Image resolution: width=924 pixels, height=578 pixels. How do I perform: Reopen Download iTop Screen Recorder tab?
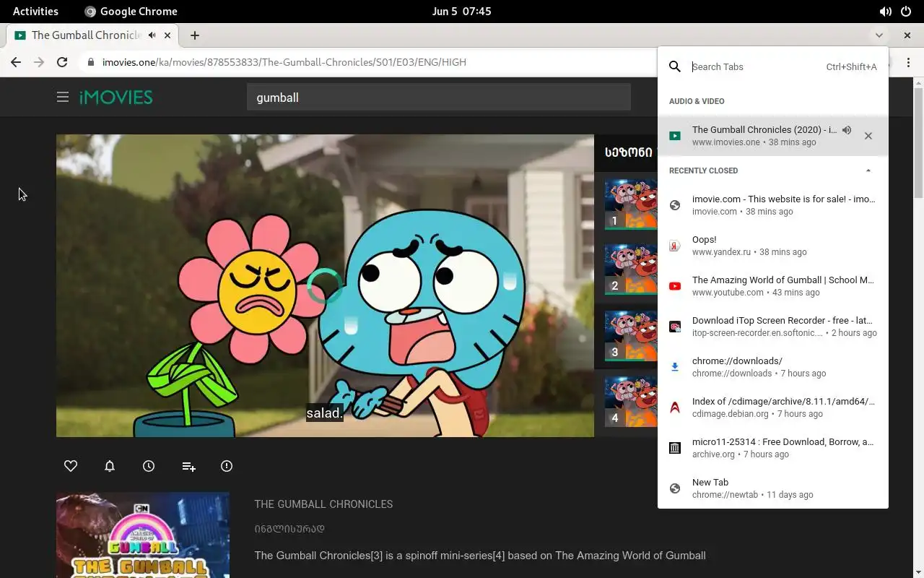tap(773, 327)
